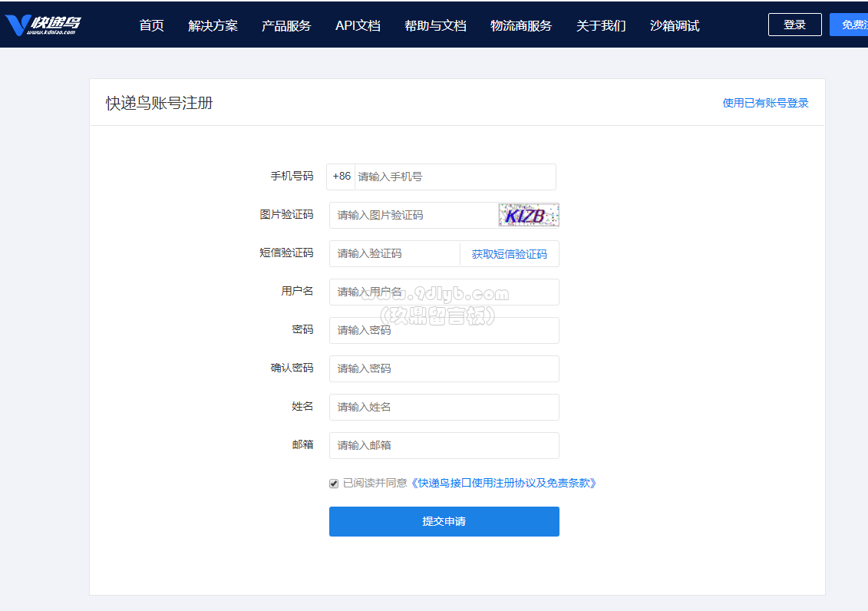Submit the form with 提交申请
The width and height of the screenshot is (868, 611).
pyautogui.click(x=444, y=521)
